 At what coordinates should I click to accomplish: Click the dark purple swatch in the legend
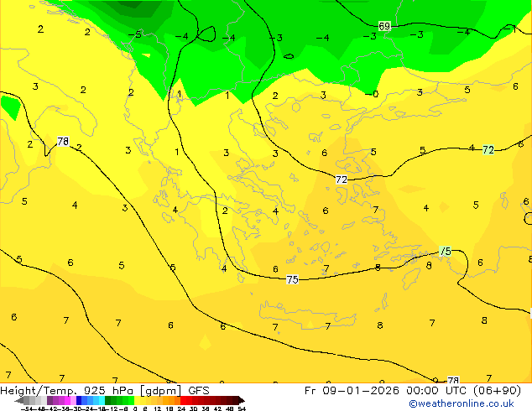(50, 401)
